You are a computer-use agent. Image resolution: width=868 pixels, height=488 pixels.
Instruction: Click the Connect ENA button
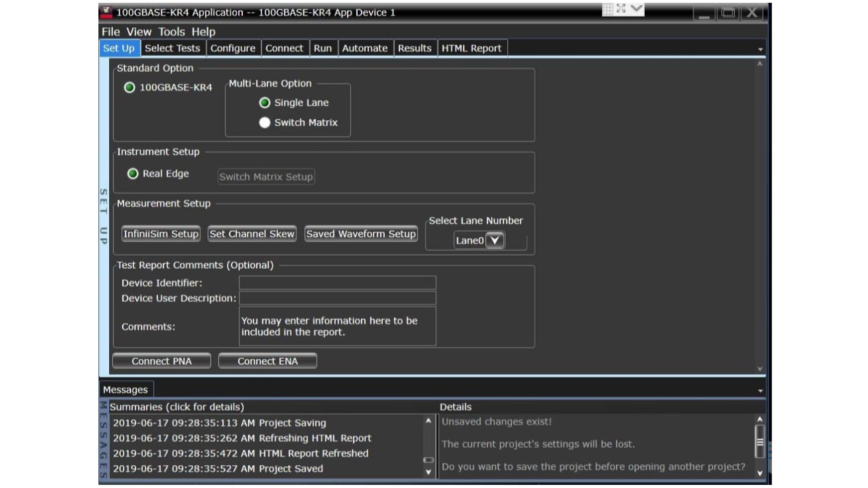(x=268, y=361)
